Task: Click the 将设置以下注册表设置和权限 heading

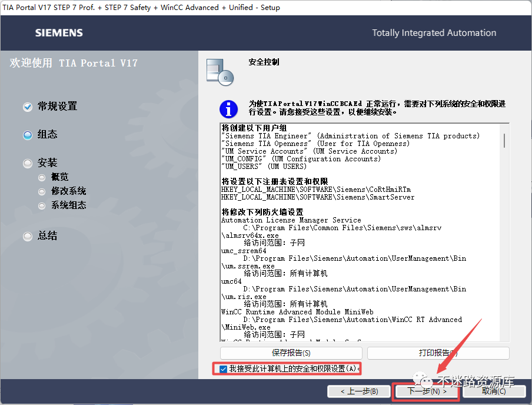Action: [275, 181]
